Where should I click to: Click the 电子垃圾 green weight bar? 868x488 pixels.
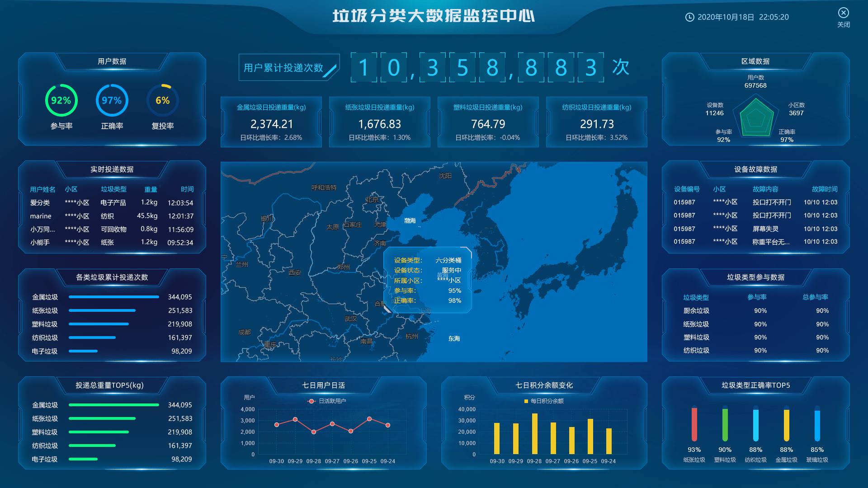[83, 460]
